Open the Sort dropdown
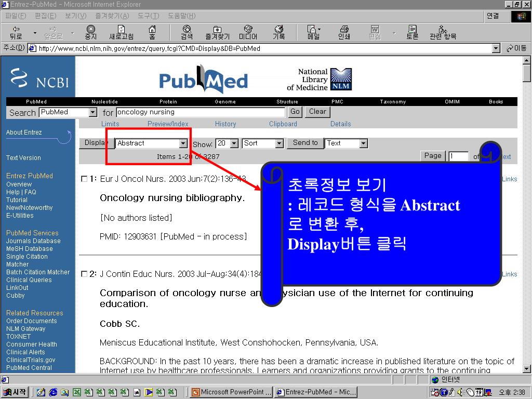 [x=279, y=143]
